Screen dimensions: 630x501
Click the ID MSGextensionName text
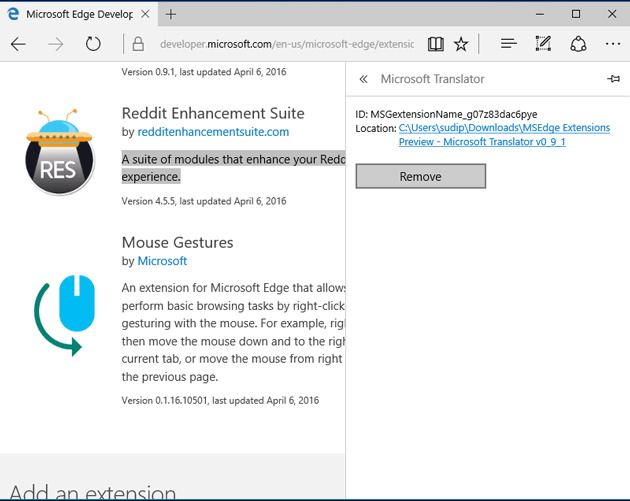(446, 115)
